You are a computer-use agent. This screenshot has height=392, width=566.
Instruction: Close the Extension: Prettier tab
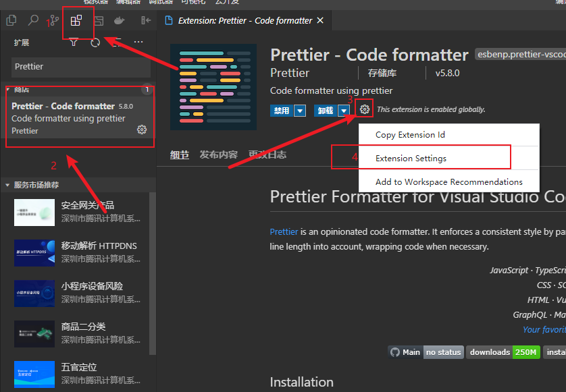320,20
